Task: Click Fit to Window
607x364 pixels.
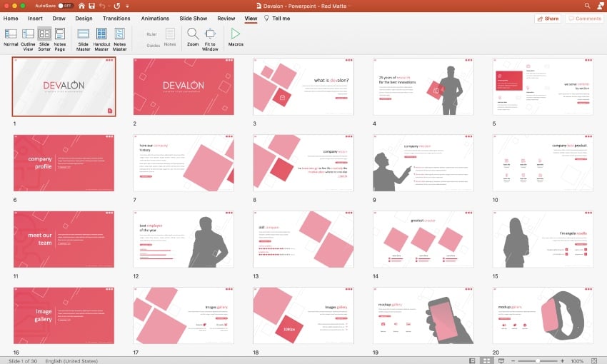Action: [x=210, y=36]
